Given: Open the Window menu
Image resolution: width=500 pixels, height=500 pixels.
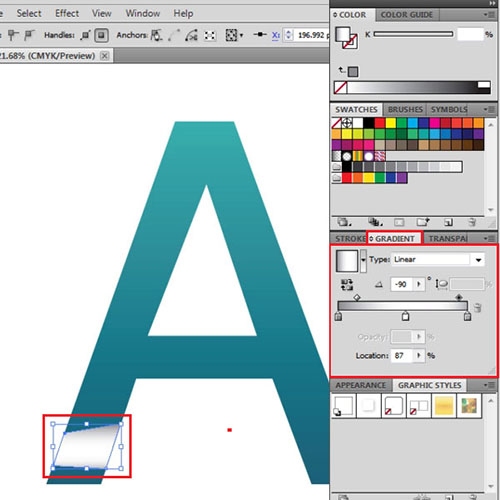Looking at the screenshot, I should click(x=143, y=13).
